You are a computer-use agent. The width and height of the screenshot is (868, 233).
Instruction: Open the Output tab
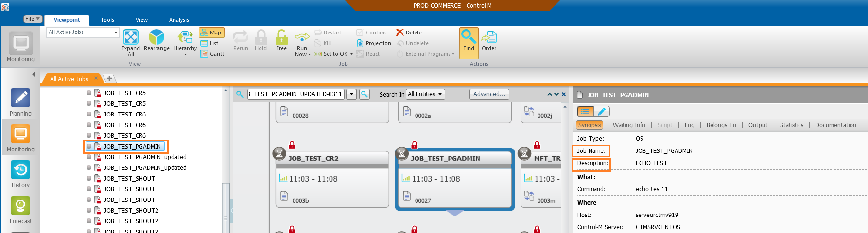click(758, 125)
